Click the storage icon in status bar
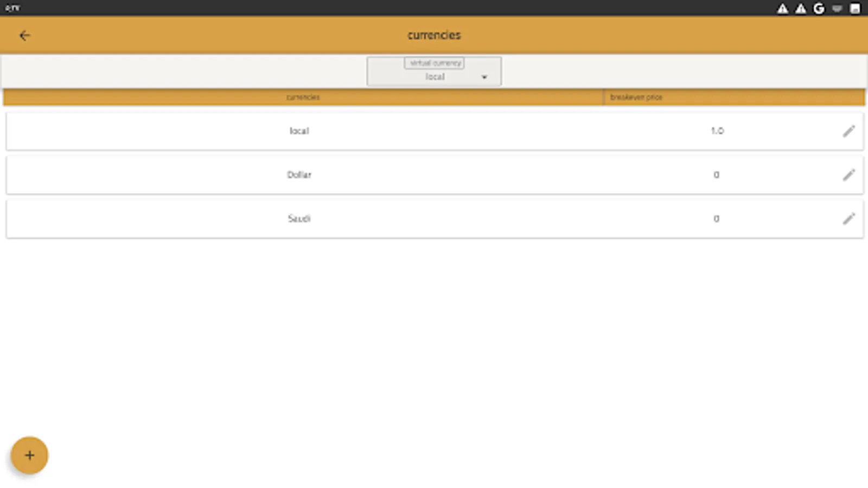Image resolution: width=868 pixels, height=488 pixels. coord(855,8)
